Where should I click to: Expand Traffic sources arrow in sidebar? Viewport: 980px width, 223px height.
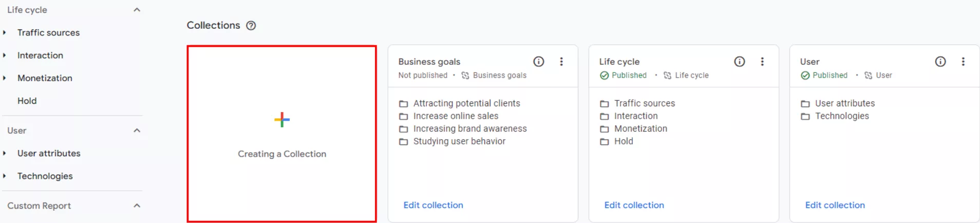tap(5, 32)
